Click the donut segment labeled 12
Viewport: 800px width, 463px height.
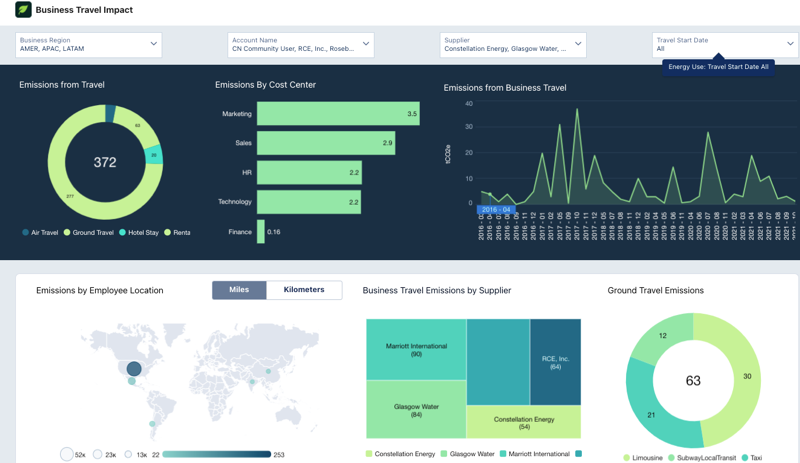(663, 335)
